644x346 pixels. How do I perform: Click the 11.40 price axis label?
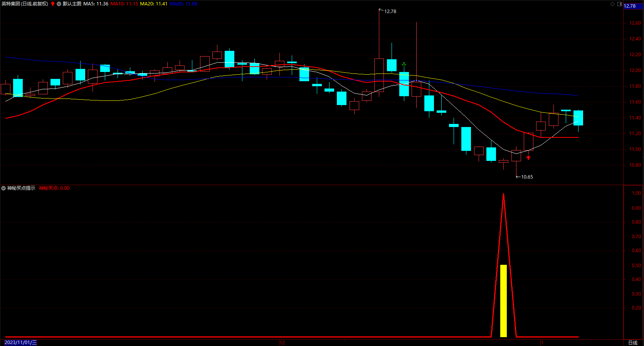click(x=635, y=118)
